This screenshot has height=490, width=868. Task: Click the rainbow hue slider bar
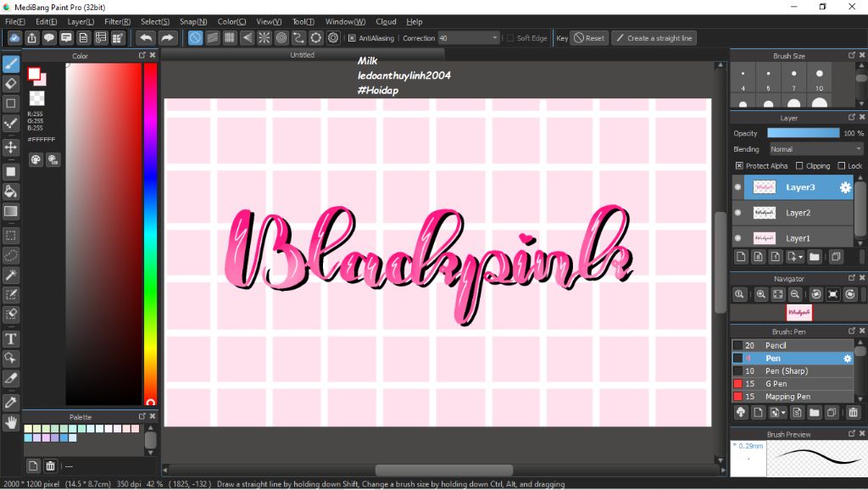click(150, 234)
